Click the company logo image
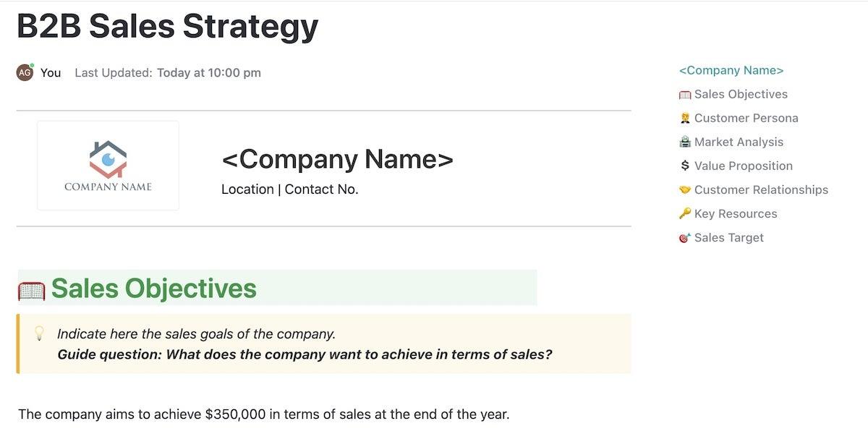This screenshot has height=439, width=868. coord(108,166)
